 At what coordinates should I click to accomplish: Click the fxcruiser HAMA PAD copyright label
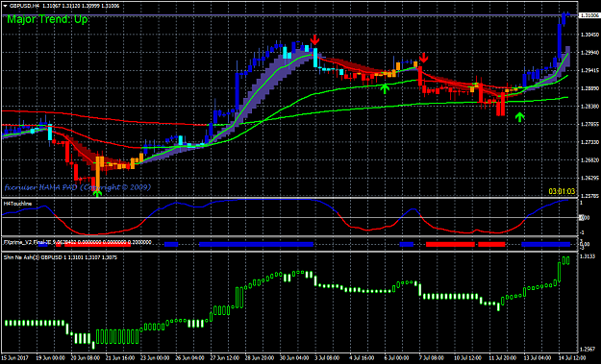[78, 187]
